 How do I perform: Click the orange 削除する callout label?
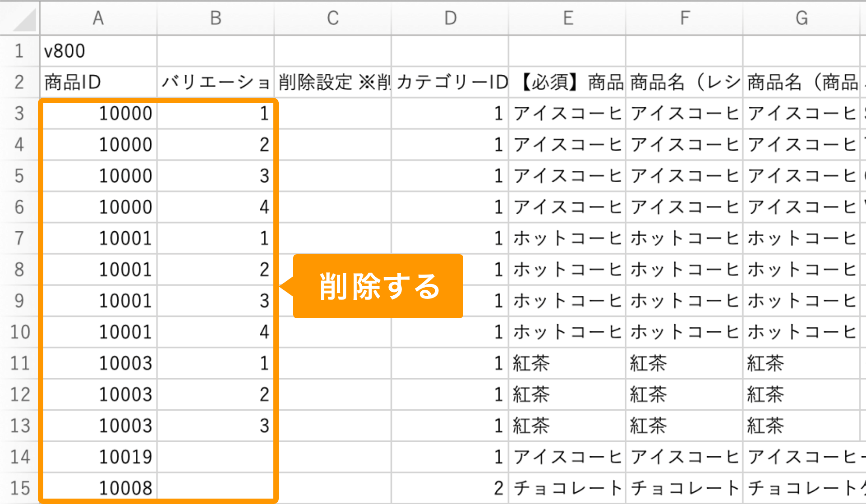coord(378,286)
